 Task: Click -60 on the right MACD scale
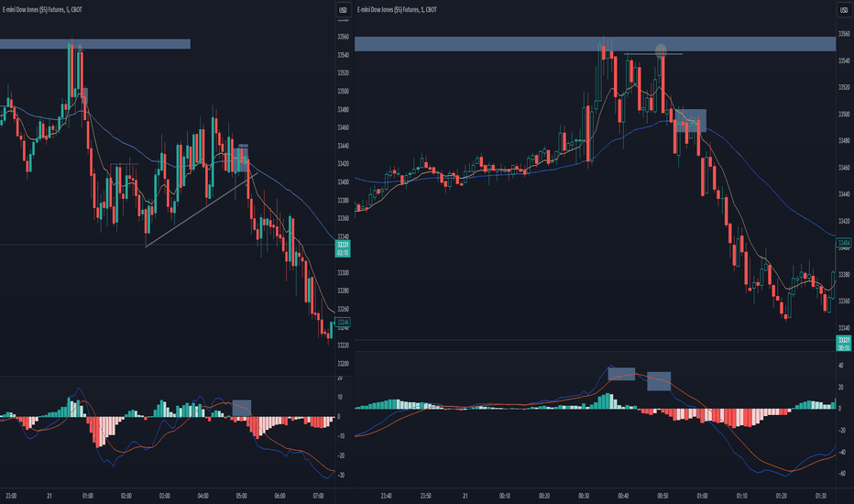click(840, 474)
